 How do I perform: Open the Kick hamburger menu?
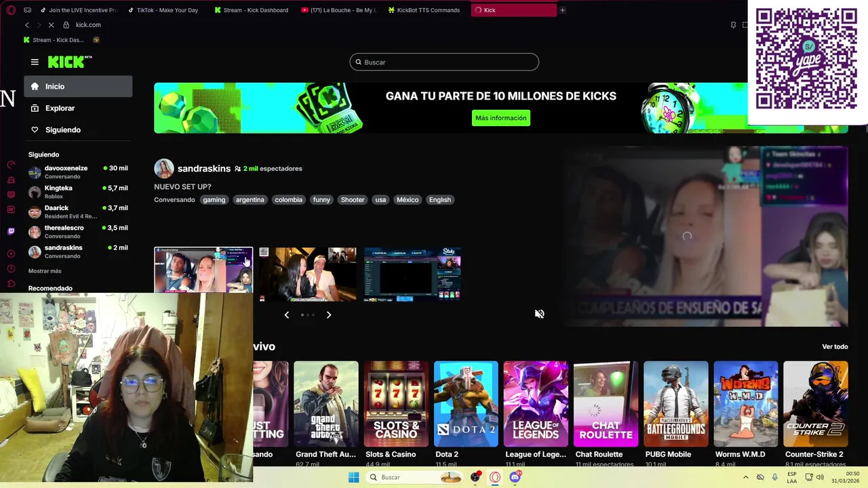(35, 62)
